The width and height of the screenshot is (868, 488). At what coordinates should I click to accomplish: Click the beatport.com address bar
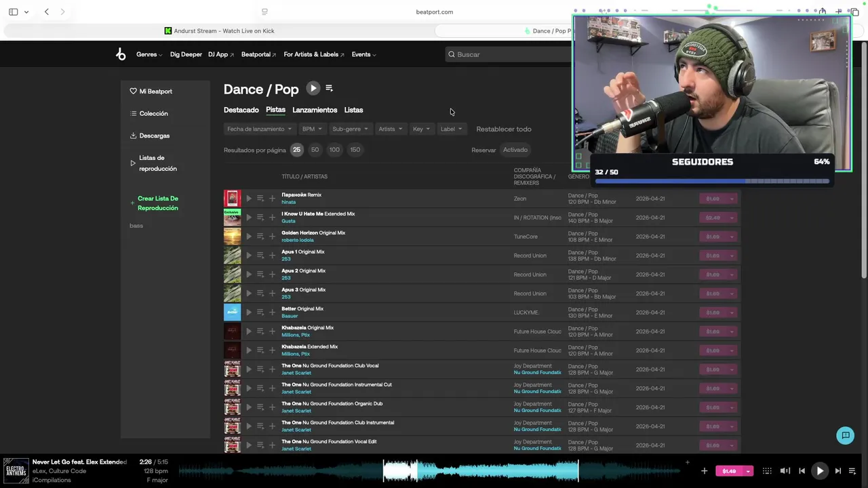coord(434,12)
